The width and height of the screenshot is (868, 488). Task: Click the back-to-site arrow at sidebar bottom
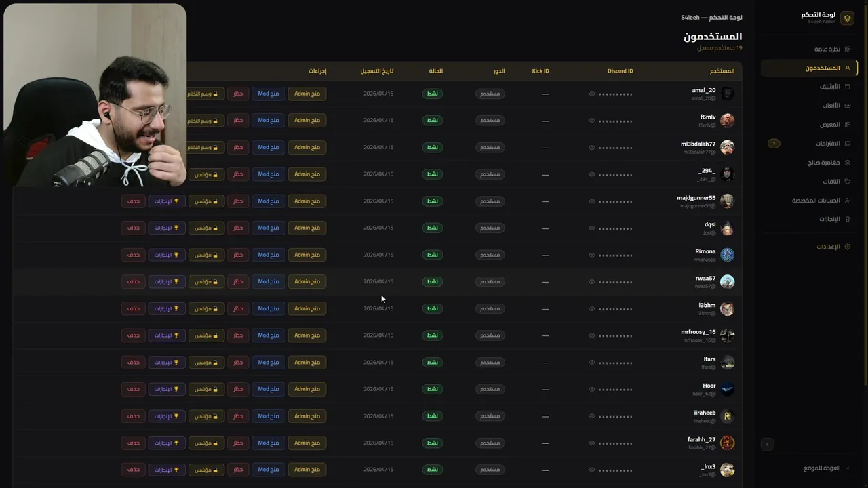(847, 468)
